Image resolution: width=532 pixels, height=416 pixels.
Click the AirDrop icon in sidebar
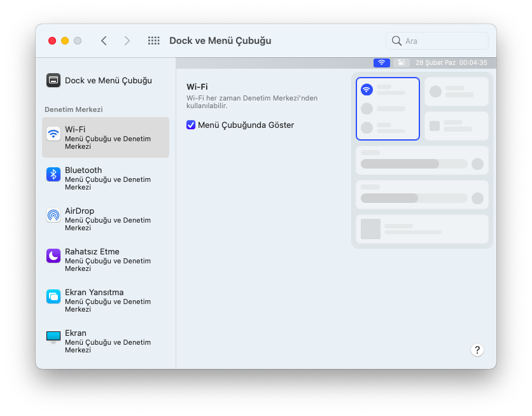(53, 215)
